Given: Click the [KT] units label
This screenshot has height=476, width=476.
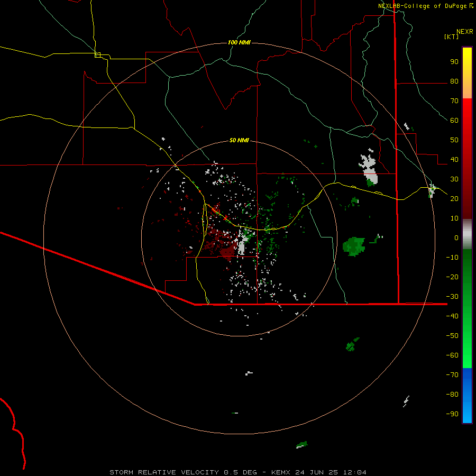Looking at the screenshot, I should coord(452,36).
